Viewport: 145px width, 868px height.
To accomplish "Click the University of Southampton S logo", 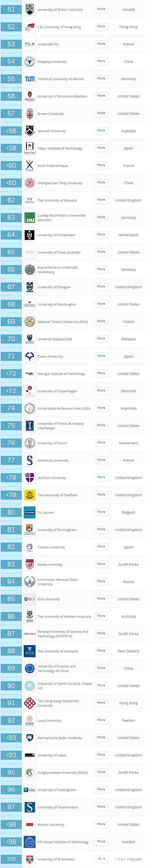I will pos(30,807).
